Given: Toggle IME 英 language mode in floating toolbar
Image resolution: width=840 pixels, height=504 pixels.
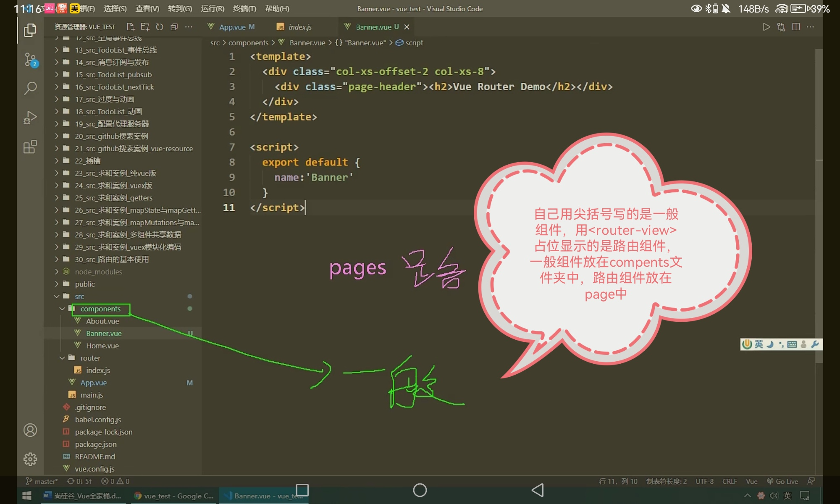Looking at the screenshot, I should pos(759,344).
